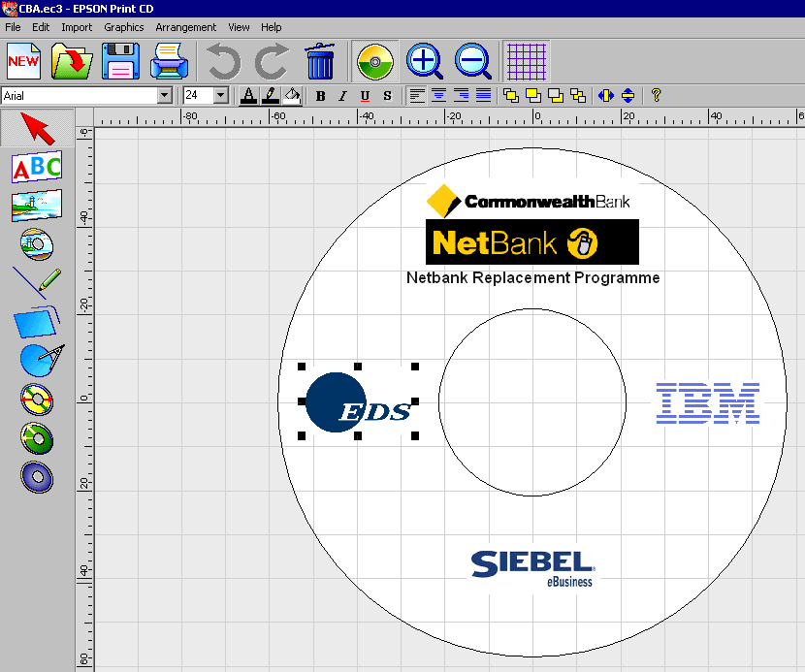
Task: Open the Graphics menu
Action: pos(124,27)
